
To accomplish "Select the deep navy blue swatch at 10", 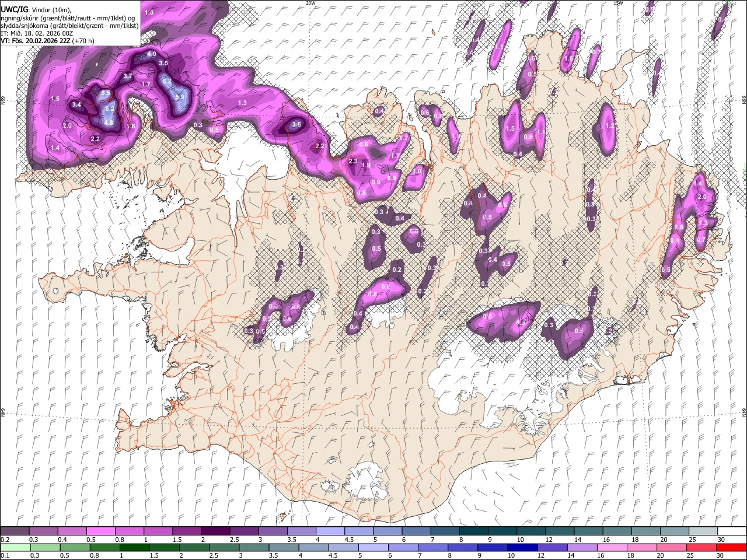I will (x=522, y=547).
